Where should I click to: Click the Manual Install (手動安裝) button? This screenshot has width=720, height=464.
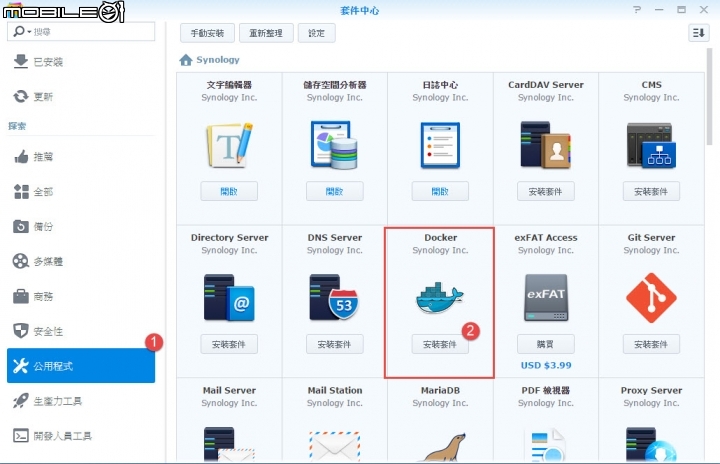tap(207, 33)
